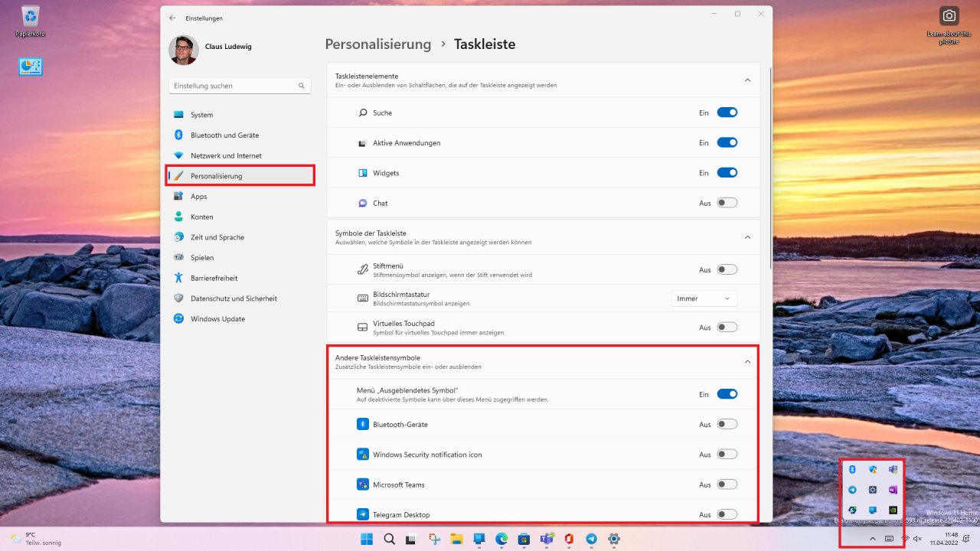Image resolution: width=980 pixels, height=551 pixels.
Task: Collapse Symbole der Taskleiste section
Action: (748, 237)
